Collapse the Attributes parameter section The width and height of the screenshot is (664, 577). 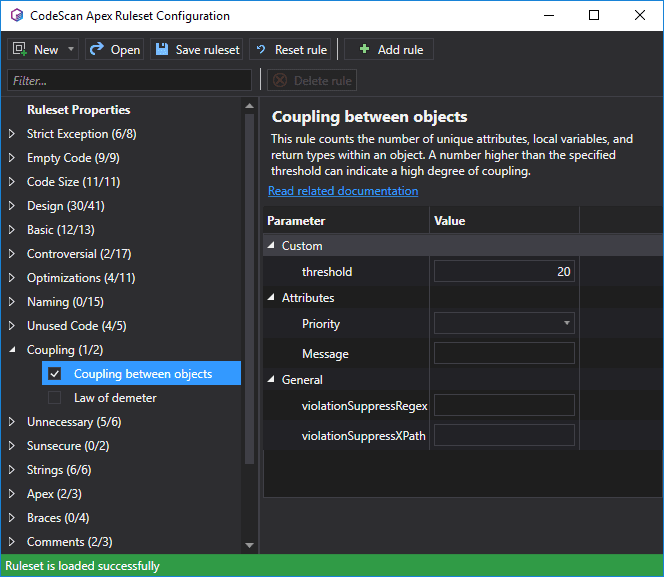pyautogui.click(x=271, y=298)
